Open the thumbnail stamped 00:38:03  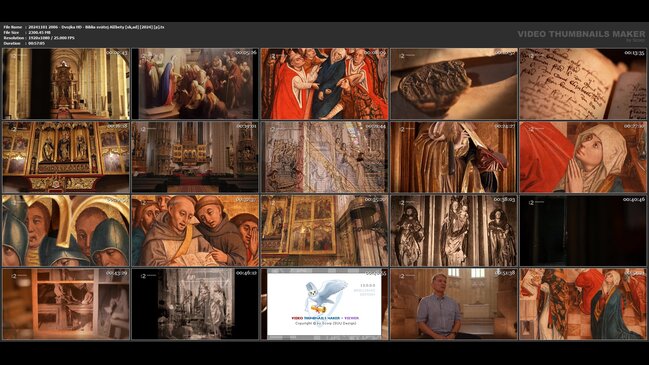[x=454, y=231]
